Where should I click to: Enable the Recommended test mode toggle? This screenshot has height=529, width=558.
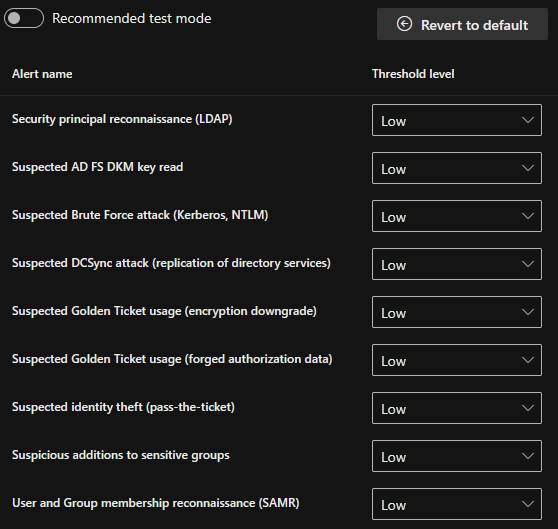tap(24, 18)
